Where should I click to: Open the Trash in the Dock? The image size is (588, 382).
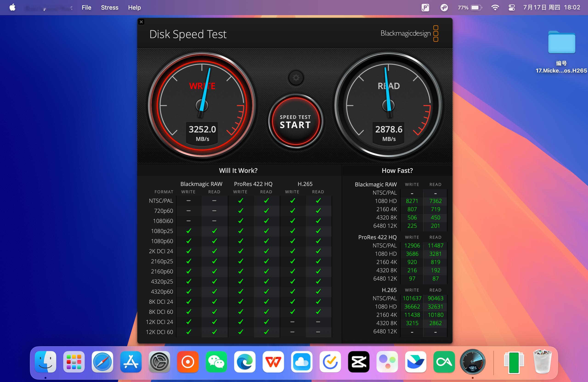click(542, 361)
